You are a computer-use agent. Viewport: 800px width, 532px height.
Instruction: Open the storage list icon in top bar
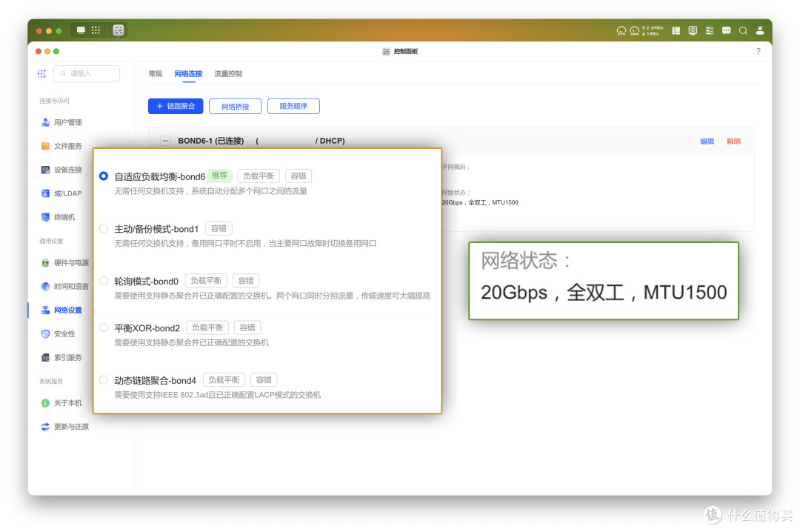pos(709,30)
